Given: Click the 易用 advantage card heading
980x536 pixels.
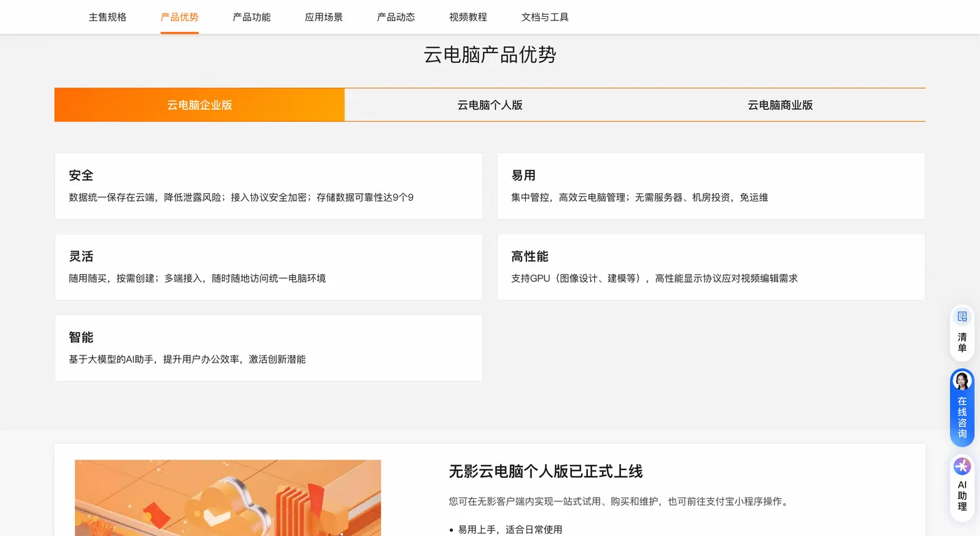Looking at the screenshot, I should coord(524,176).
